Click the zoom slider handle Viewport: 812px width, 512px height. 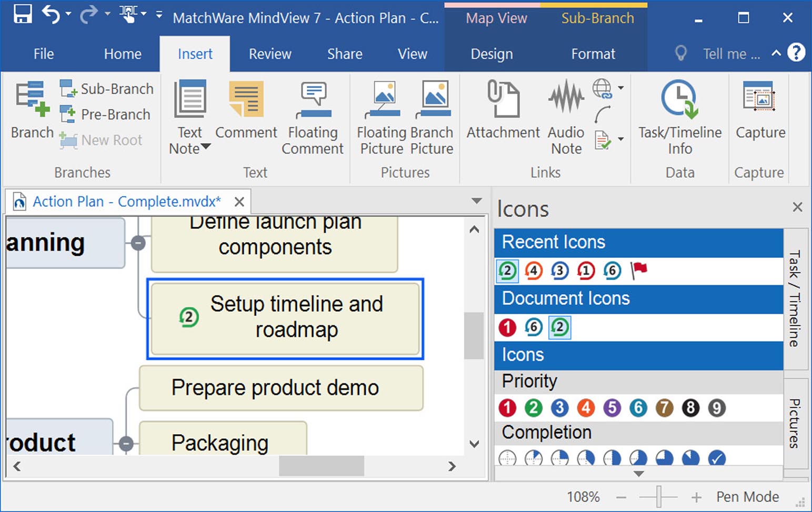click(659, 497)
